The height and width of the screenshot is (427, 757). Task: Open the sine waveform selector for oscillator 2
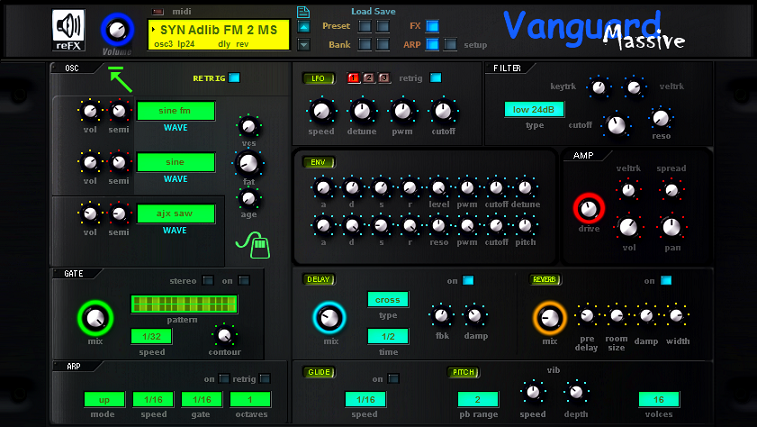176,162
